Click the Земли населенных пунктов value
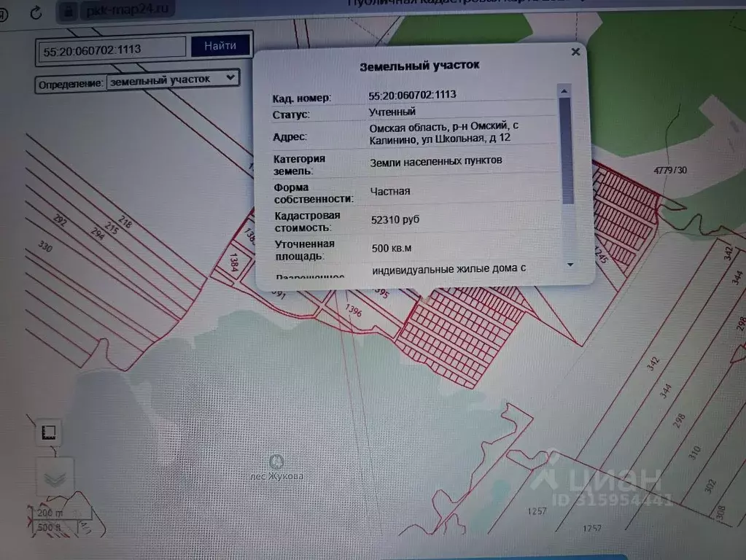 click(x=436, y=161)
